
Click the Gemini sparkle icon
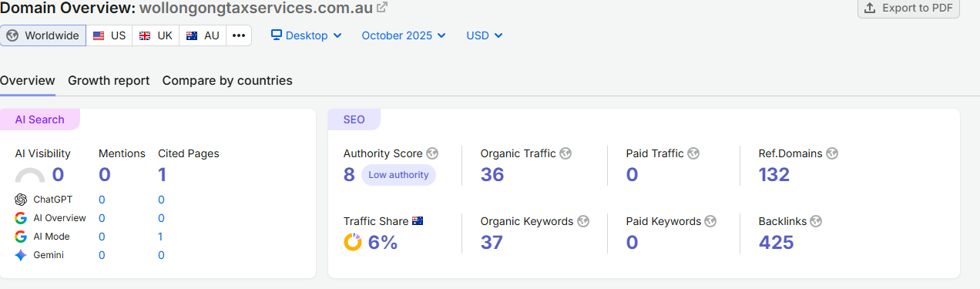21,255
